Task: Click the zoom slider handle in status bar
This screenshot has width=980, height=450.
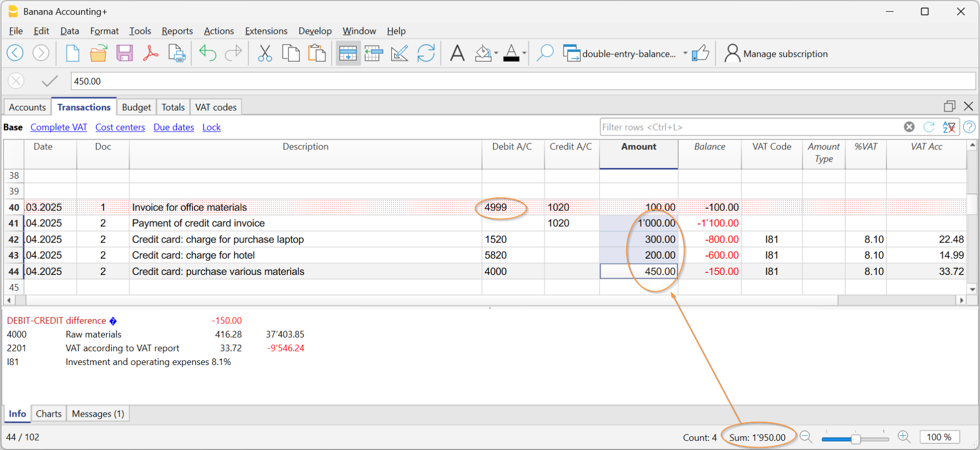Action: (855, 438)
